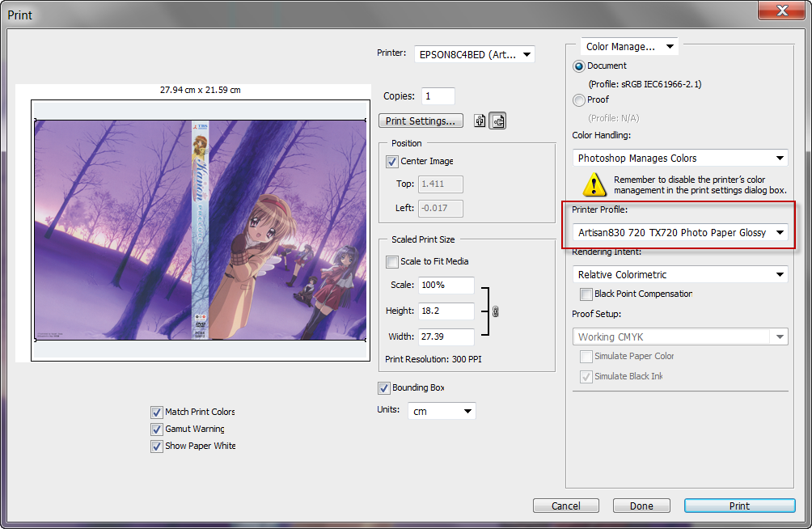
Task: Click the Height value field
Action: coord(446,311)
